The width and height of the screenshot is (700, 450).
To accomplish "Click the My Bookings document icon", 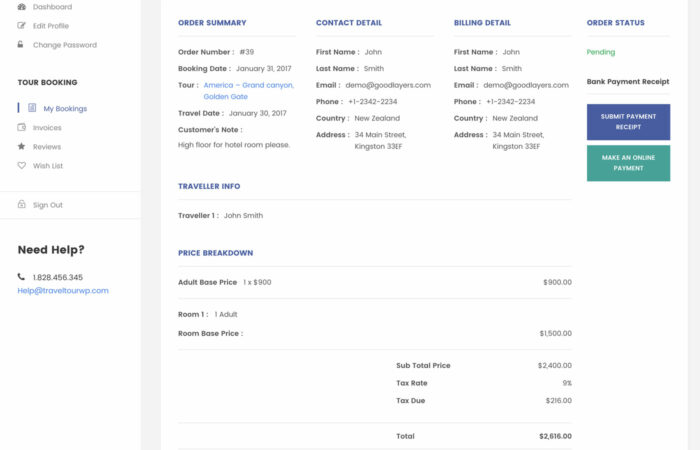I will (32, 108).
